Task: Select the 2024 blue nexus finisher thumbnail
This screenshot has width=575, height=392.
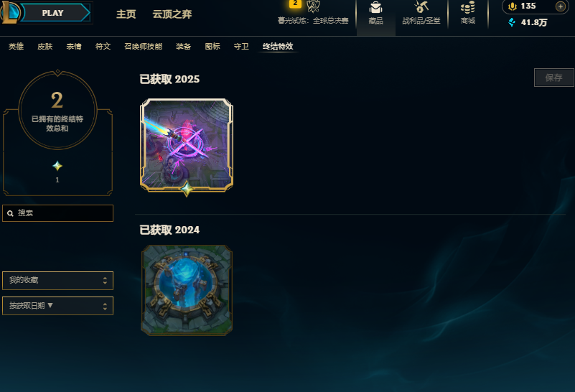Action: [x=187, y=290]
